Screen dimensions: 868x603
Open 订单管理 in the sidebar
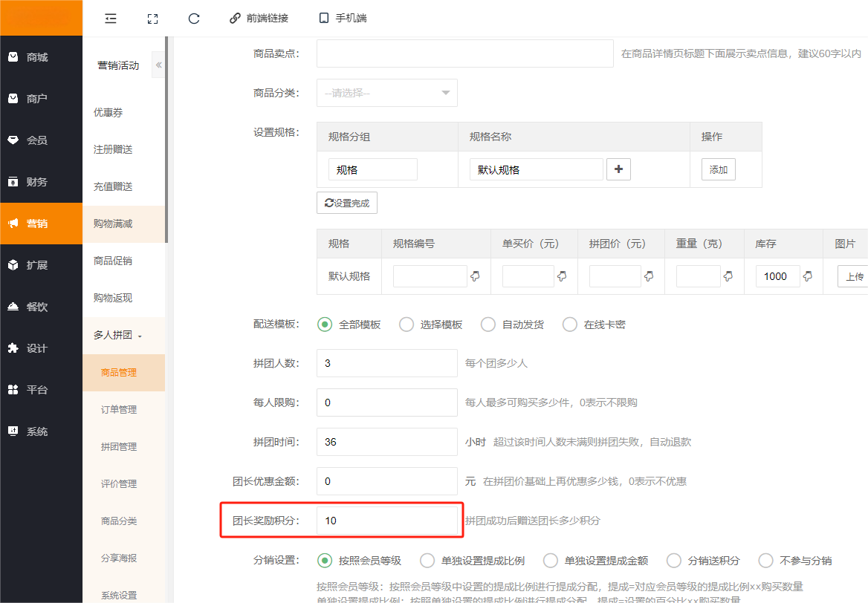point(119,410)
